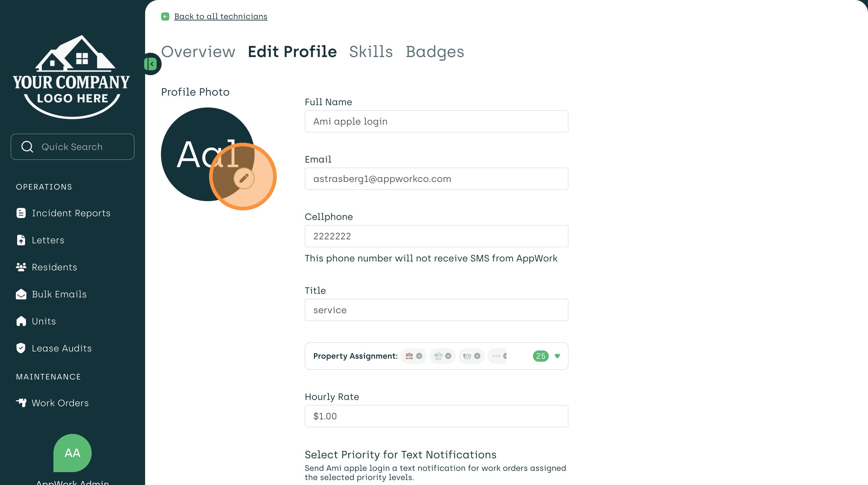The image size is (868, 485).
Task: Expand the Property Assignment dropdown arrow
Action: 557,356
